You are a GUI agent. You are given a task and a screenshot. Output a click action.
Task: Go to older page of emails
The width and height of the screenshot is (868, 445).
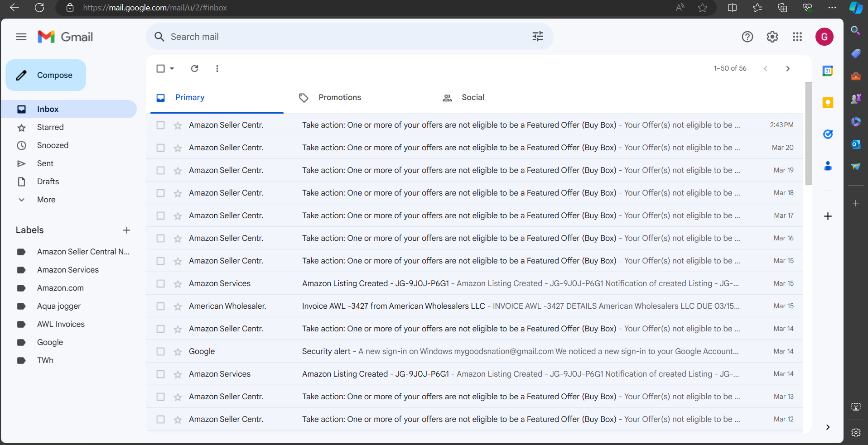tap(787, 68)
